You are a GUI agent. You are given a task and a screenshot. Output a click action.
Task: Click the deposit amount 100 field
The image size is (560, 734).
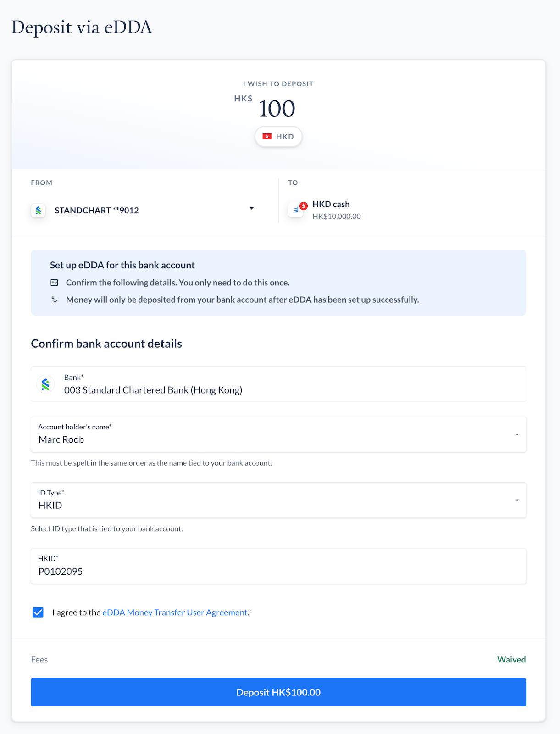[x=277, y=109]
